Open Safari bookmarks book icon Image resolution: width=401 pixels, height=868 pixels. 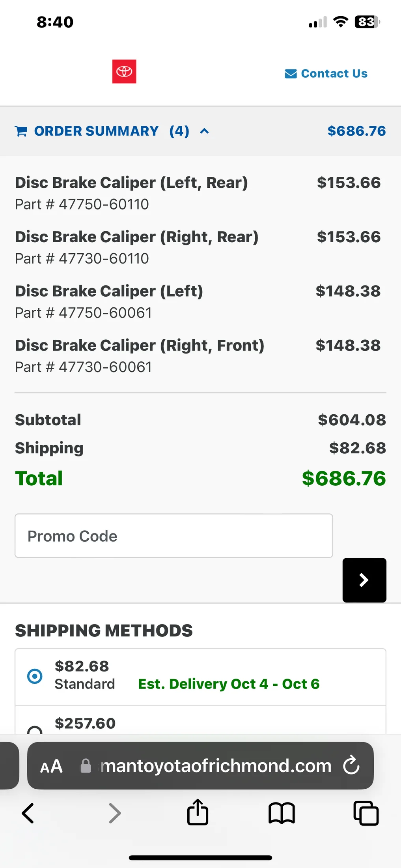[282, 813]
